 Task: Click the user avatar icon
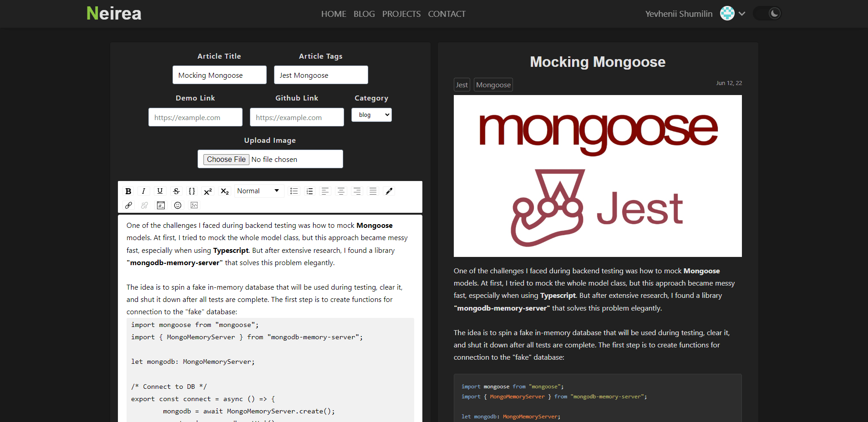tap(727, 13)
